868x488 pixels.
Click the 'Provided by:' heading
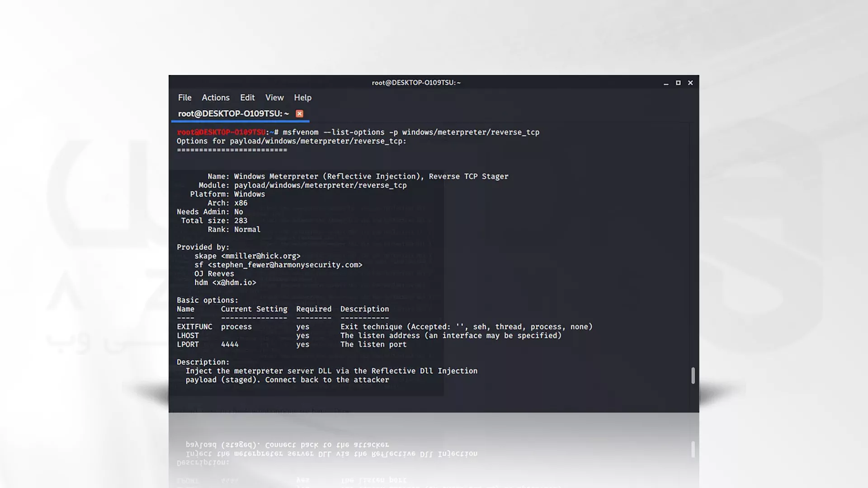pyautogui.click(x=203, y=247)
